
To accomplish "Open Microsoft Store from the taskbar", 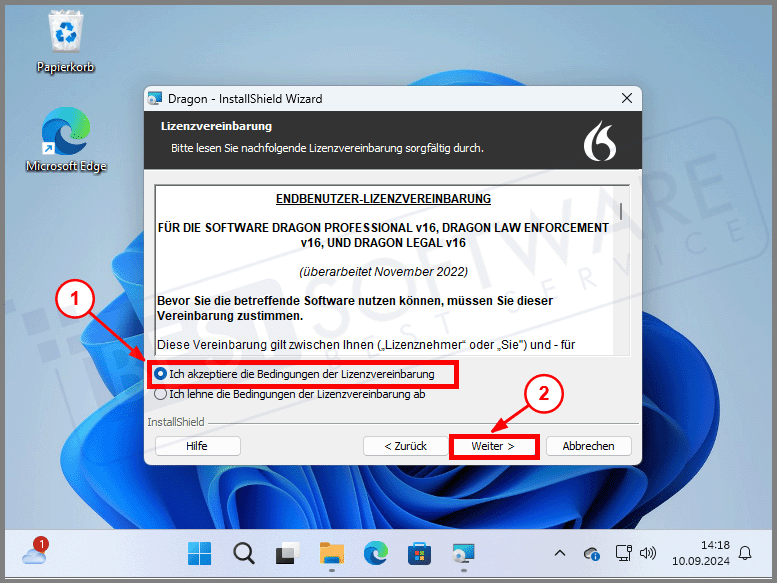I will pos(419,553).
